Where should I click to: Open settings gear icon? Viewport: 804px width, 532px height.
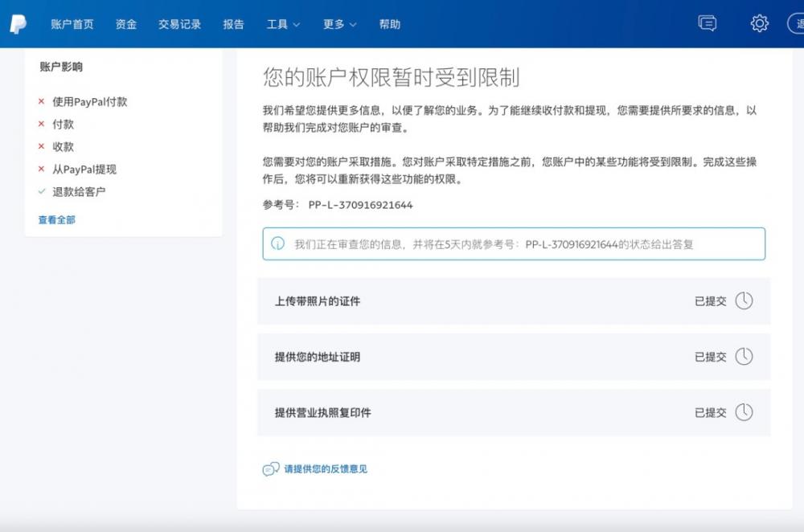(760, 23)
